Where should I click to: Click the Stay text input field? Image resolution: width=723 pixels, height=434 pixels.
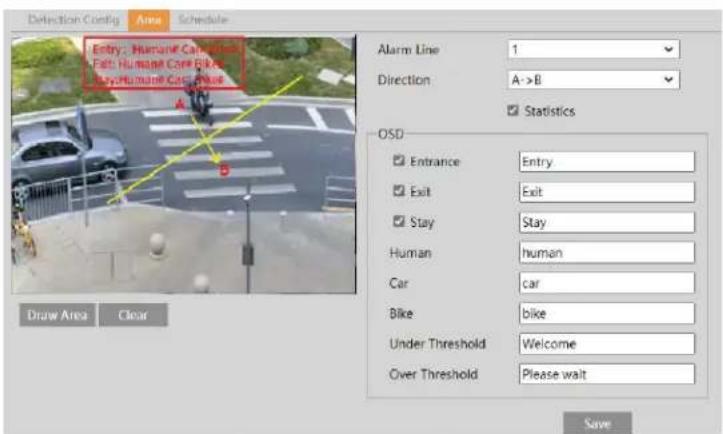(x=607, y=223)
